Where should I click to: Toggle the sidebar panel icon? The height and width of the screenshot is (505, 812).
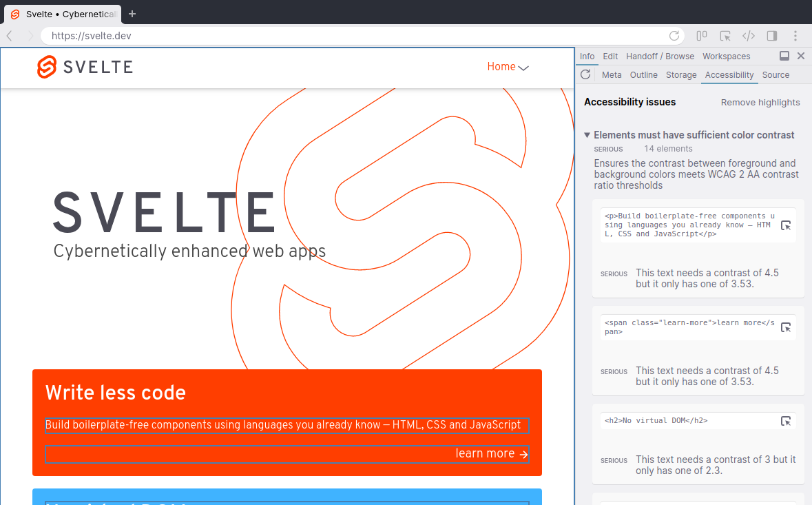coord(772,36)
